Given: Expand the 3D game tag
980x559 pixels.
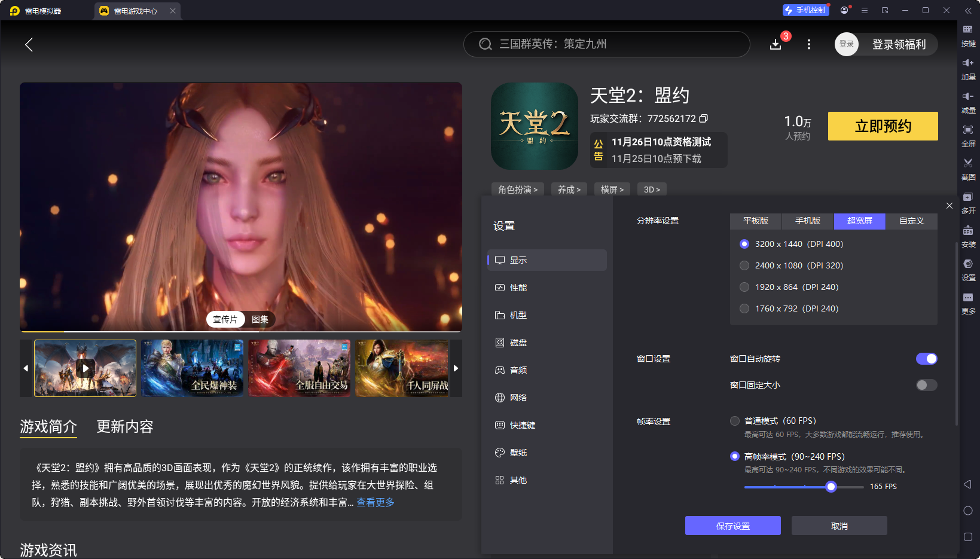Looking at the screenshot, I should point(652,189).
